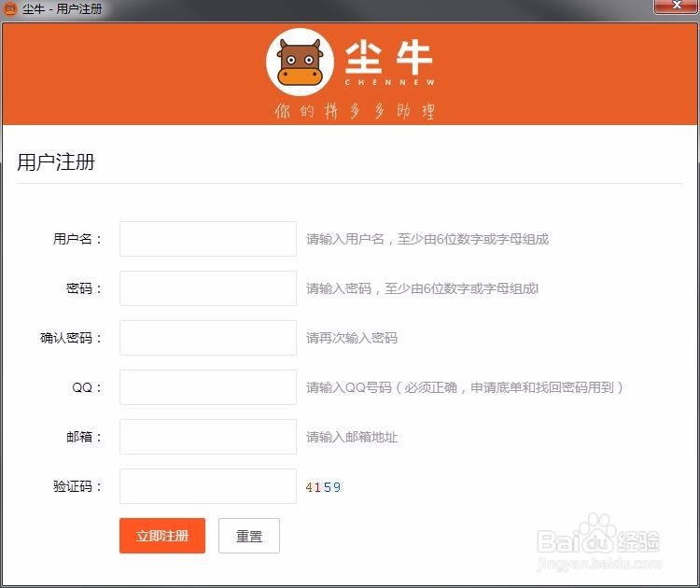Click the 用户注册 heading text
Image resolution: width=700 pixels, height=588 pixels.
[56, 161]
